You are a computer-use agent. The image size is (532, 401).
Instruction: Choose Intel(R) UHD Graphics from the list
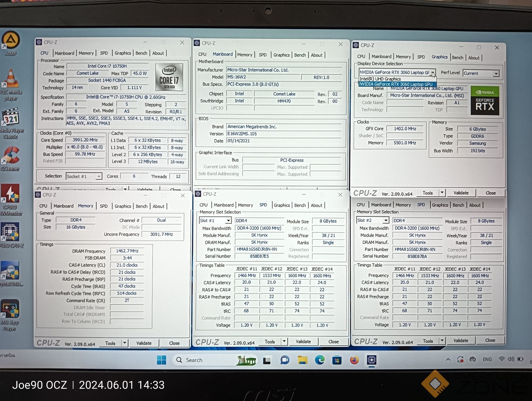tap(380, 79)
